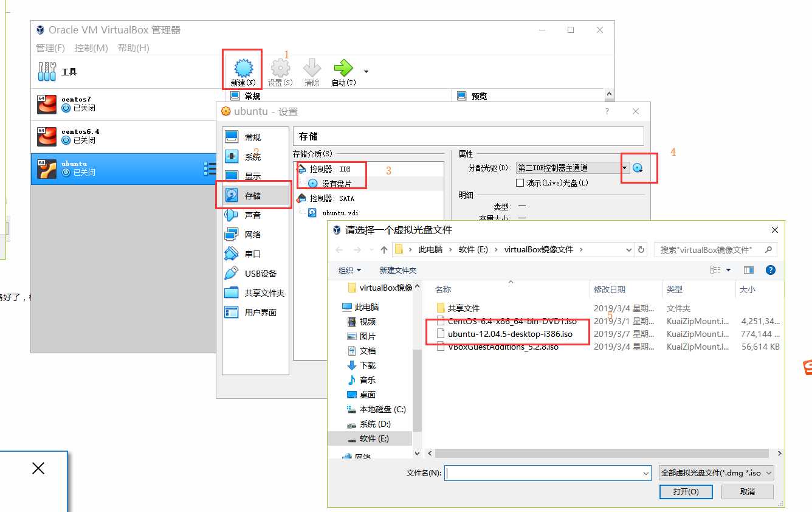Viewport: 812px width, 512px height.
Task: Click 此电脑 in the address breadcrumb
Action: (431, 249)
